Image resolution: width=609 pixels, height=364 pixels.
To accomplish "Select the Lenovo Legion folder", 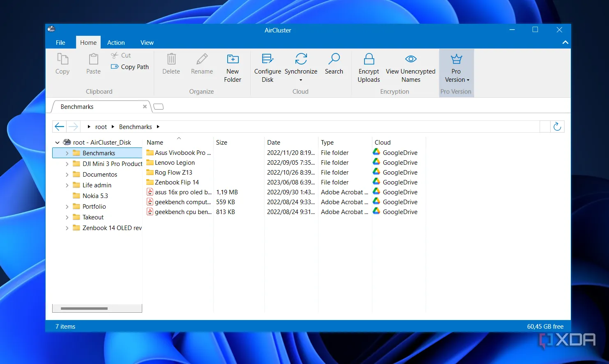I will pos(171,163).
